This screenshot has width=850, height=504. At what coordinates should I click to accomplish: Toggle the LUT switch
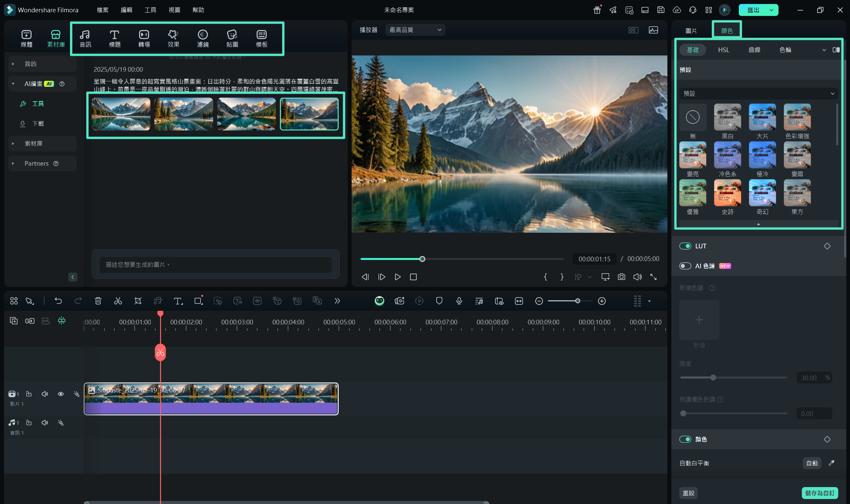(x=685, y=246)
